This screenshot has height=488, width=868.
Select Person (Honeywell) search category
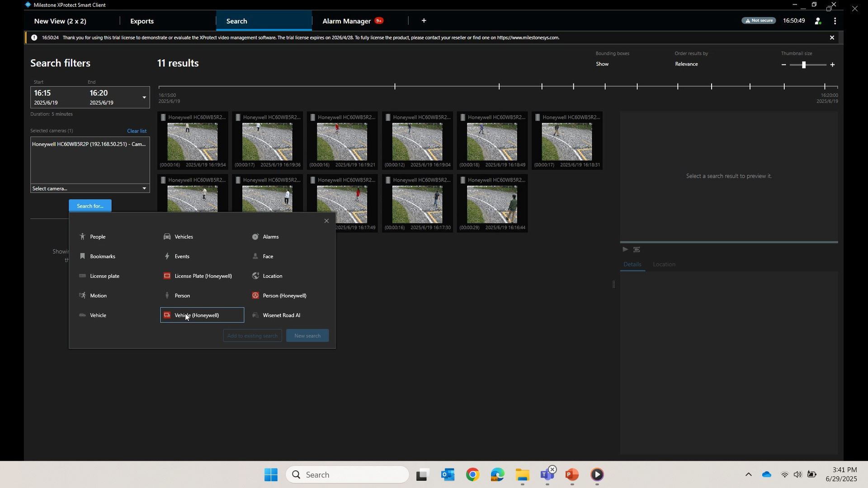tap(279, 296)
